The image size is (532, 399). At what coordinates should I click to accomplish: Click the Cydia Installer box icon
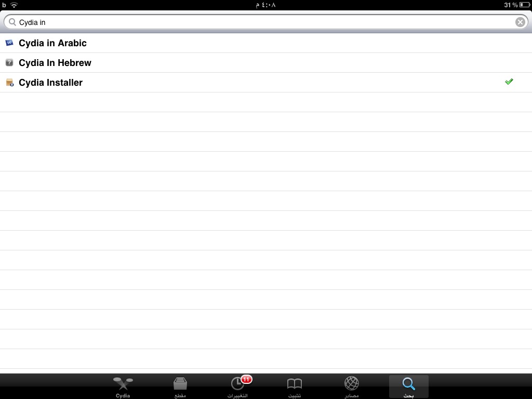coord(10,83)
